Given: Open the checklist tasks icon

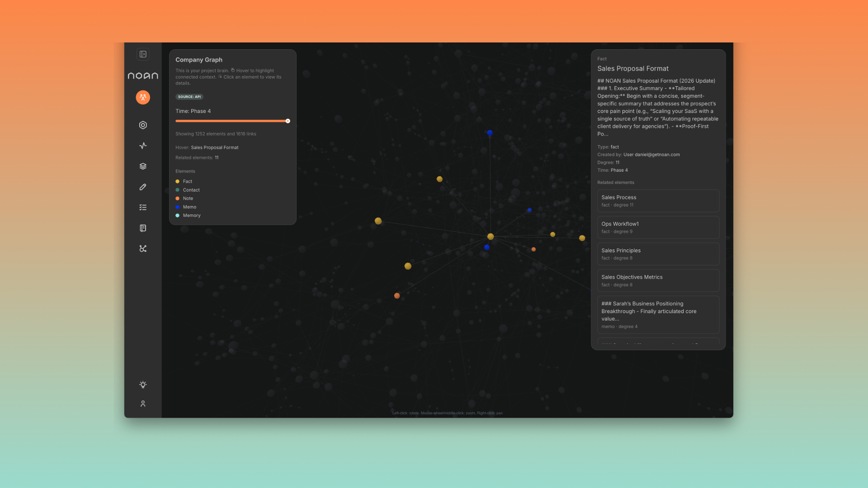Looking at the screenshot, I should [143, 207].
